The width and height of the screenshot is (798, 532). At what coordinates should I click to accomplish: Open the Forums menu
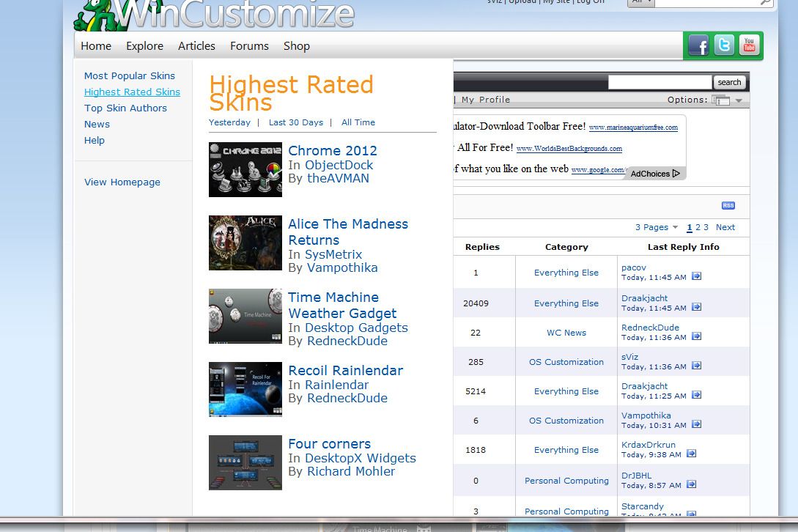click(249, 46)
